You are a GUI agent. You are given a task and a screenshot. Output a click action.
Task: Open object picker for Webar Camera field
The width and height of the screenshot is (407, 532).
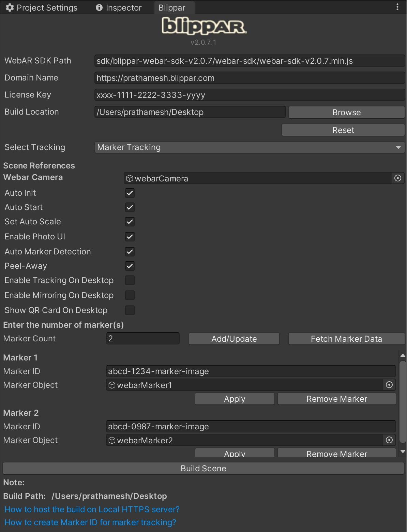pos(397,178)
